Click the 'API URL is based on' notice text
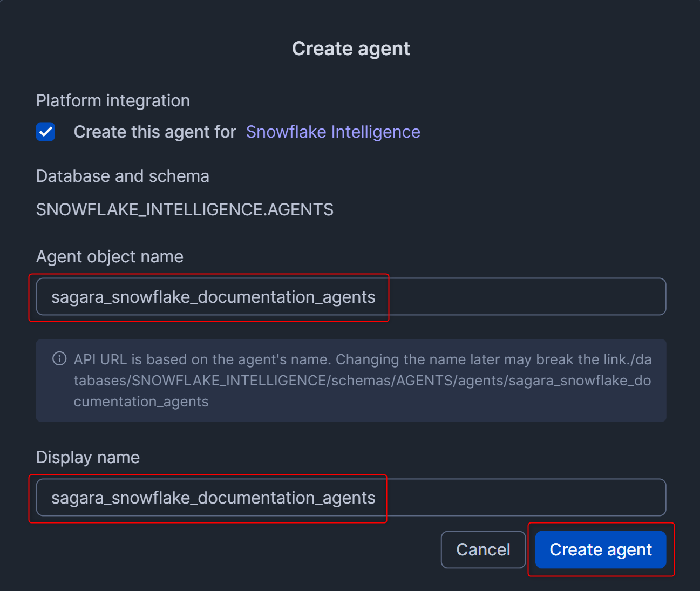The width and height of the screenshot is (700, 591). [x=363, y=359]
